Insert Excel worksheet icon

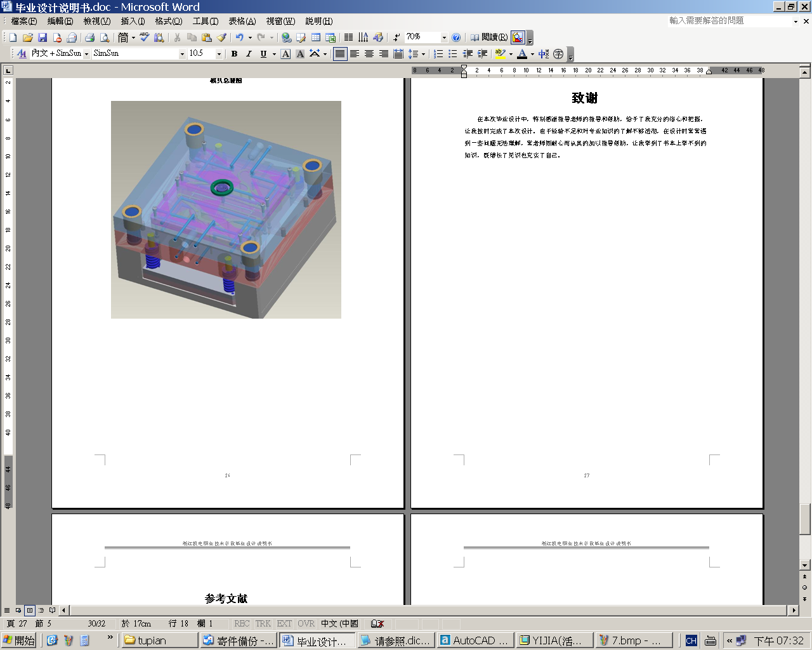click(x=330, y=37)
